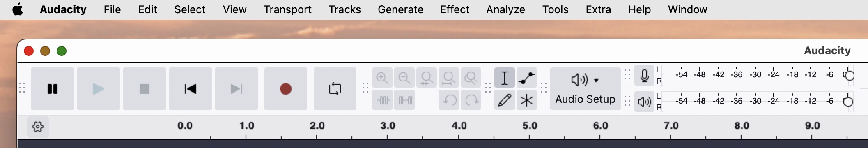868x148 pixels.
Task: Activate the Selection I-beam tool
Action: click(x=505, y=78)
